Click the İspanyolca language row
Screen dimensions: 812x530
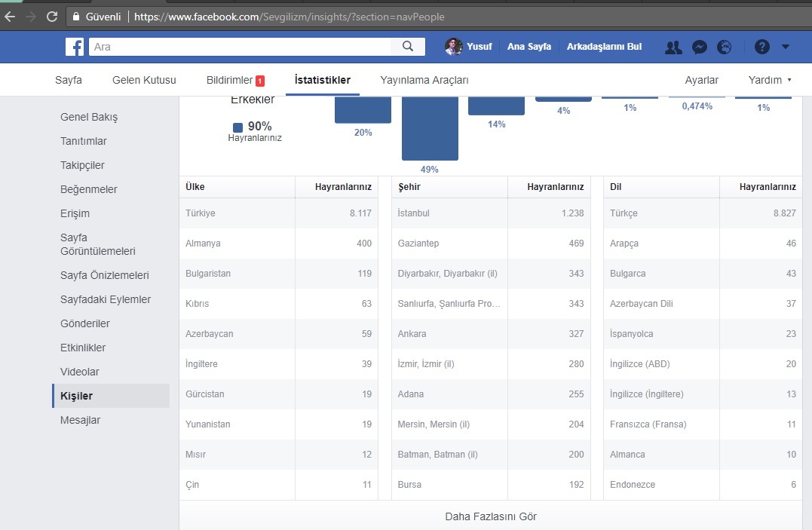point(703,334)
